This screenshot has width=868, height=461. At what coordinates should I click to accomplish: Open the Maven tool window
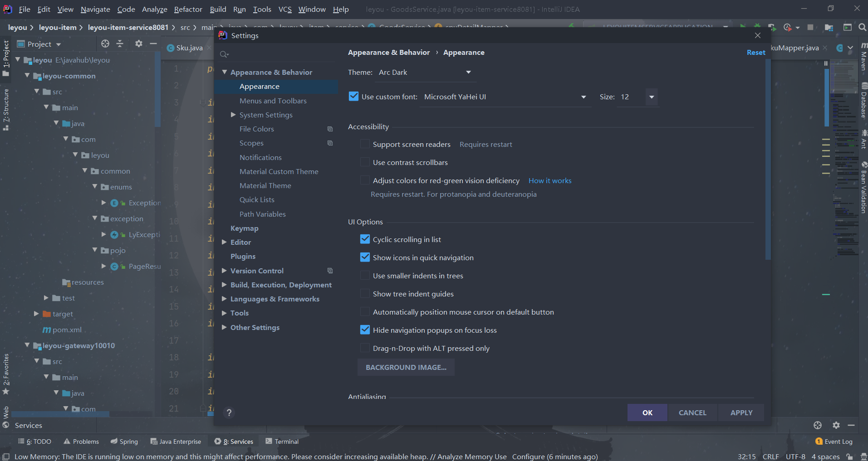[x=863, y=57]
